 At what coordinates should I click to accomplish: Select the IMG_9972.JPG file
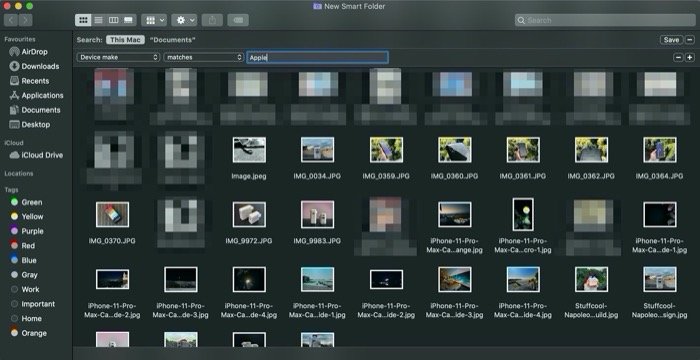tap(249, 214)
